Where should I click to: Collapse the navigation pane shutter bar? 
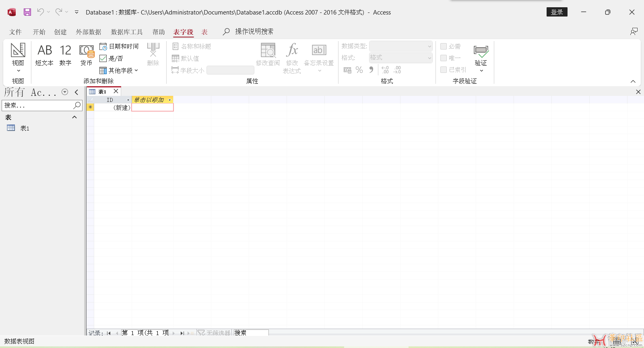click(76, 92)
